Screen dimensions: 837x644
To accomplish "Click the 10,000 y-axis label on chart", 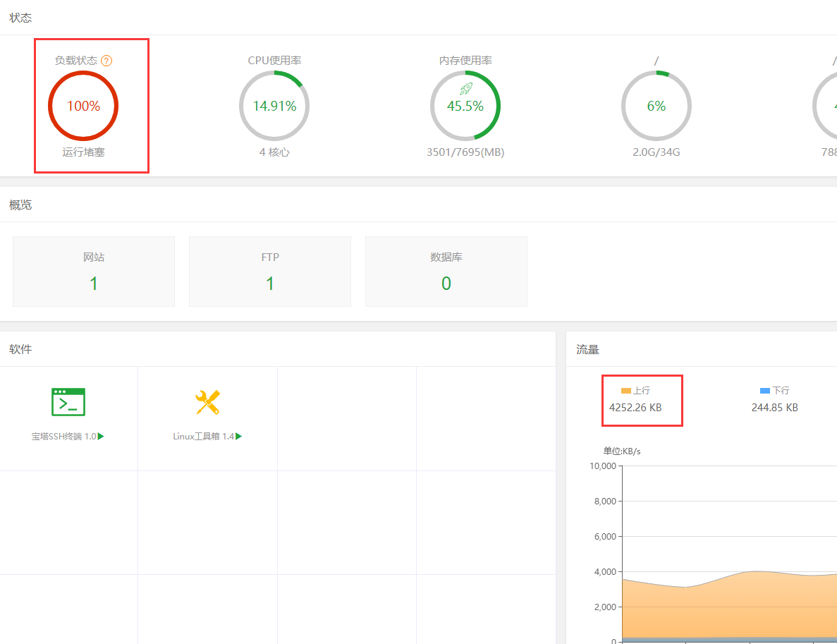I will [x=603, y=466].
